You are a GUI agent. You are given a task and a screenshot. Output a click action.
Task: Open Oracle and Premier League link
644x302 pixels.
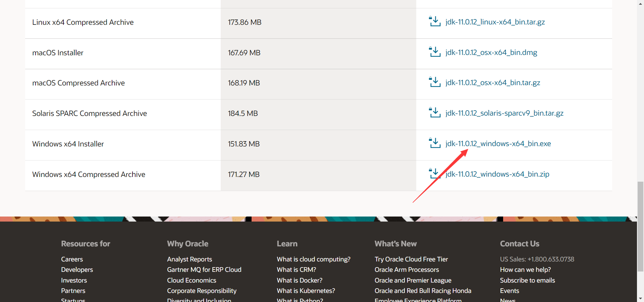[413, 280]
